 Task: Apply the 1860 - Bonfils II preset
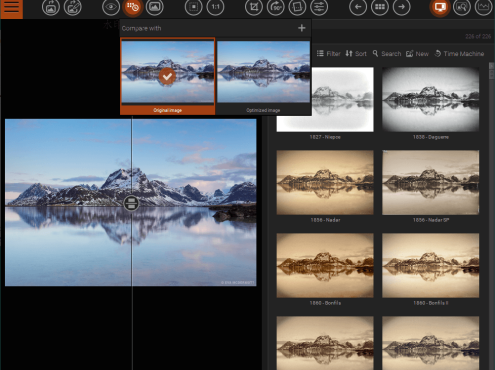point(430,269)
